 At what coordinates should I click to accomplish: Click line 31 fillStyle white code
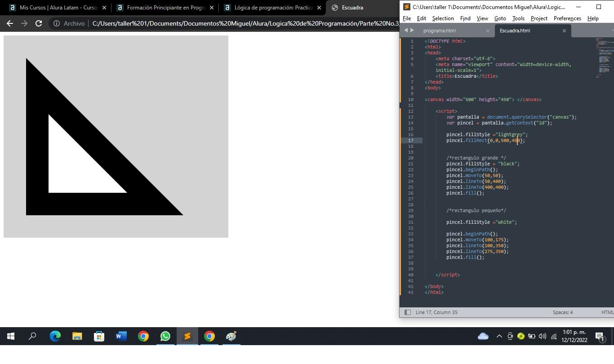coord(481,222)
